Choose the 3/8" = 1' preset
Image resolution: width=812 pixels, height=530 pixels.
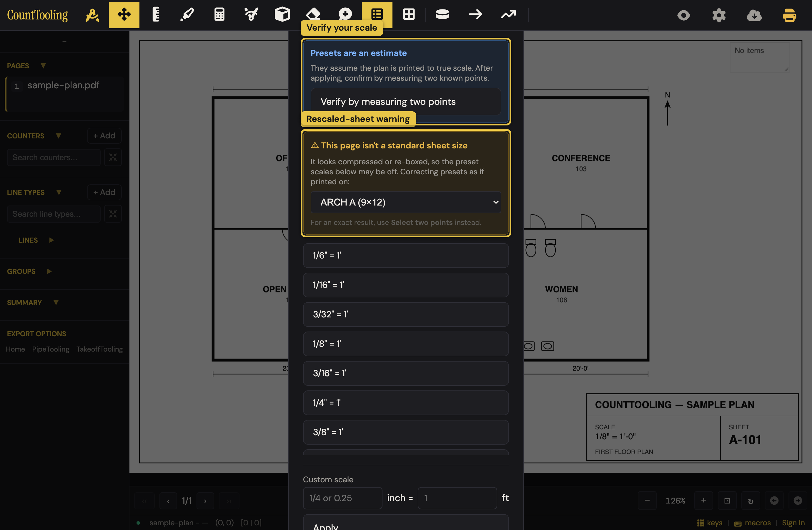tap(406, 432)
